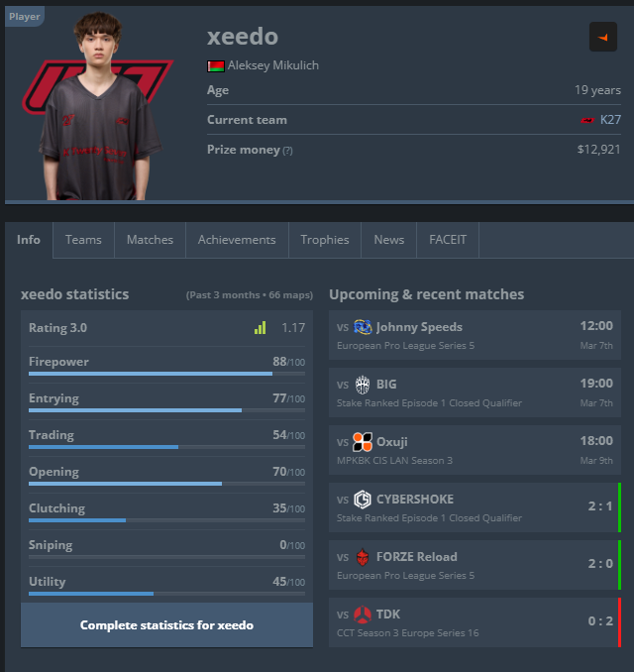This screenshot has height=672, width=634.
Task: Click the Johnny Speeds team logo
Action: point(363,327)
